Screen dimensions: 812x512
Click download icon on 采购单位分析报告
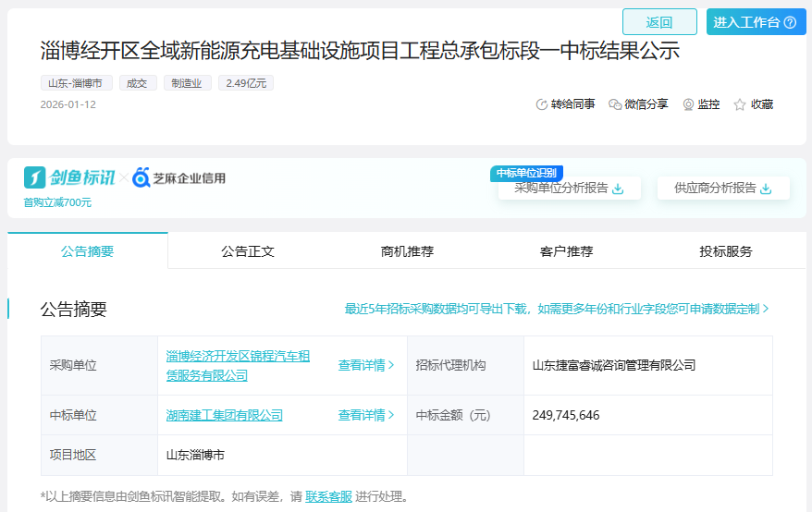619,189
